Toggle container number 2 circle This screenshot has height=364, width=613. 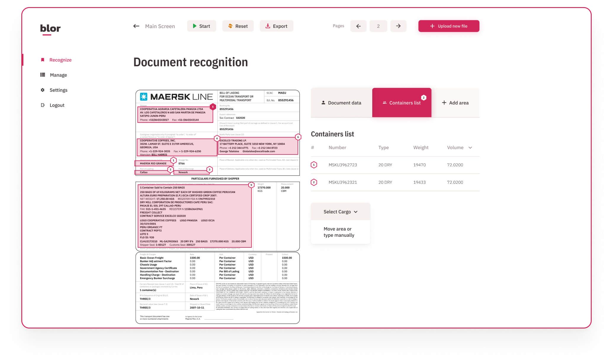[314, 182]
